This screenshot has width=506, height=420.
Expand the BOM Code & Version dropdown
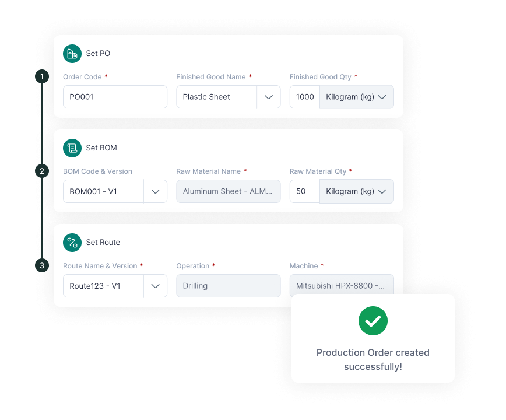(x=155, y=191)
